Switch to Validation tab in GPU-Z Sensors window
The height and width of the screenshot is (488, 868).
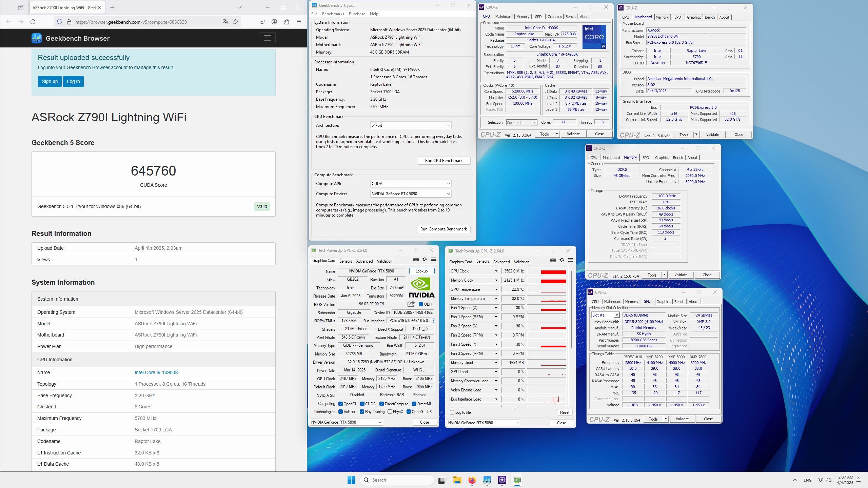[521, 262]
